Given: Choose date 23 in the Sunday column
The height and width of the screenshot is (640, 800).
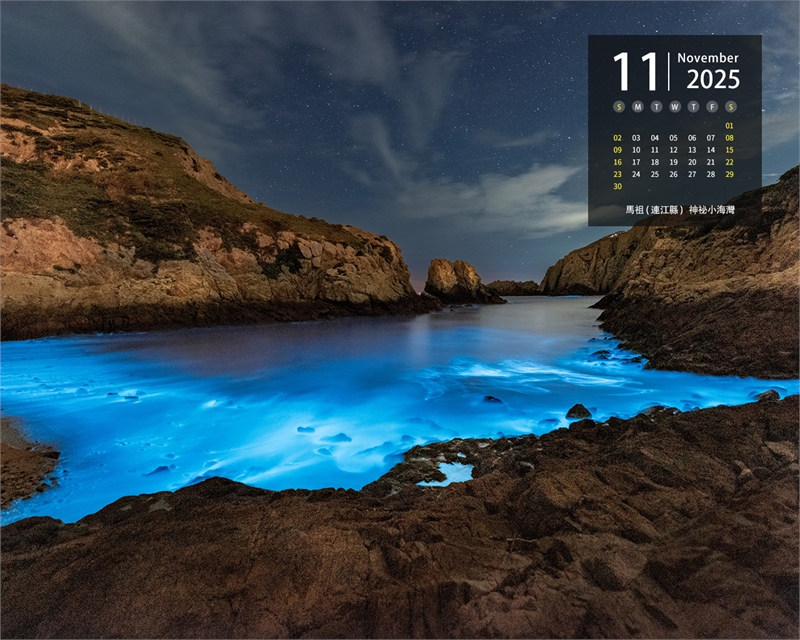Looking at the screenshot, I should [618, 174].
